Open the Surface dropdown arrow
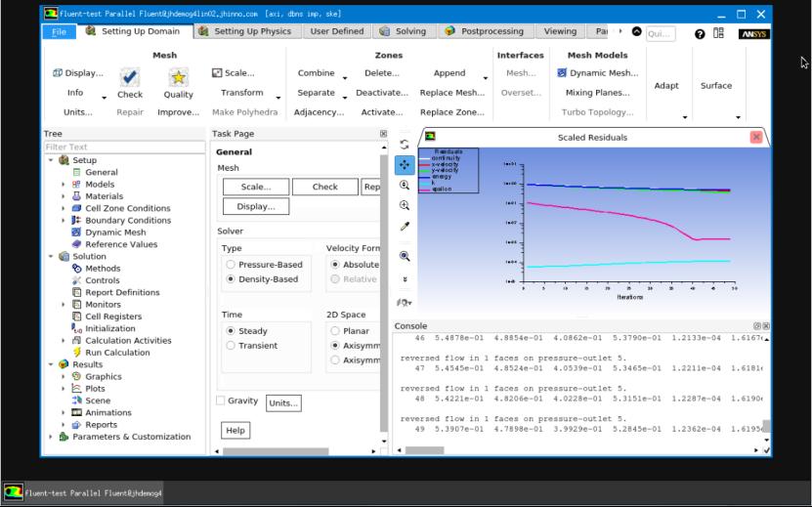 (x=738, y=117)
